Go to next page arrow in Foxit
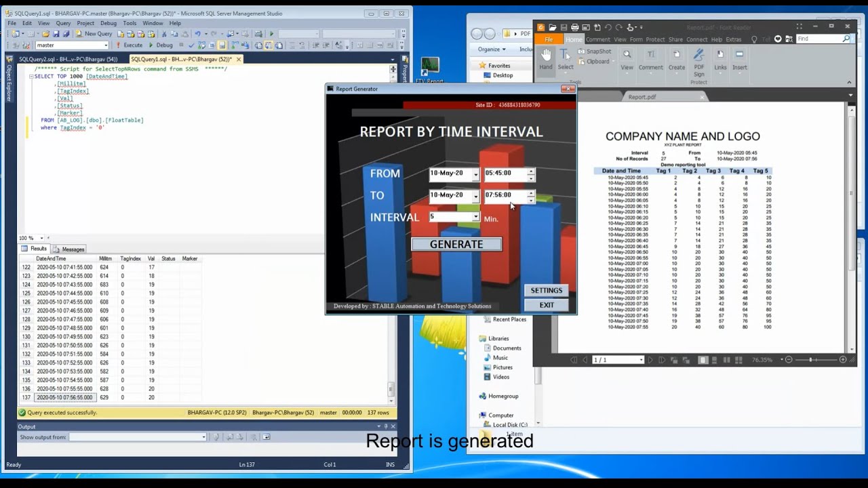Viewport: 868px width, 488px height. (x=650, y=360)
